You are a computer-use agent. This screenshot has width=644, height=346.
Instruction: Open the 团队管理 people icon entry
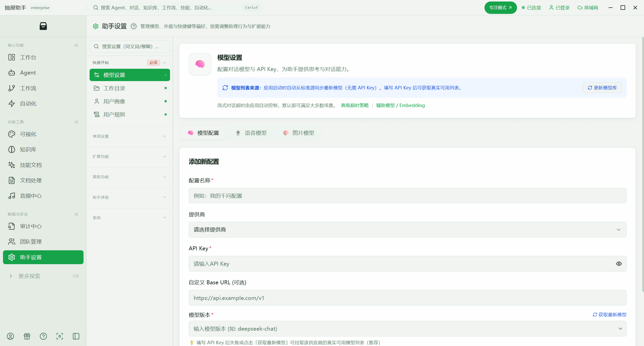12,242
